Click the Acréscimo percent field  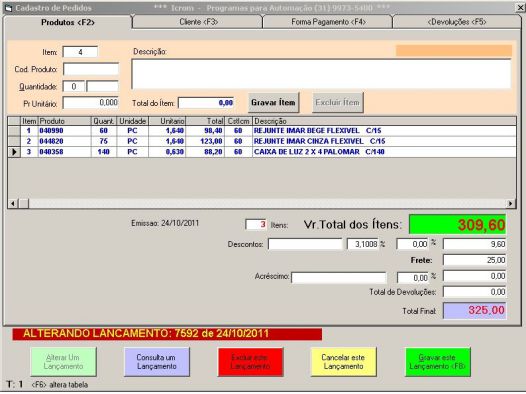point(413,278)
